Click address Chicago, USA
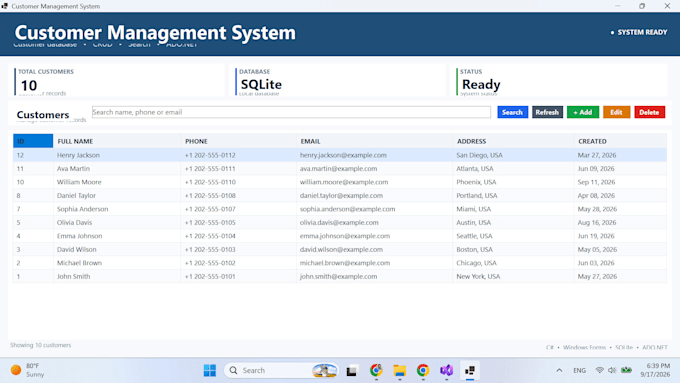The width and height of the screenshot is (680, 383). tap(476, 262)
